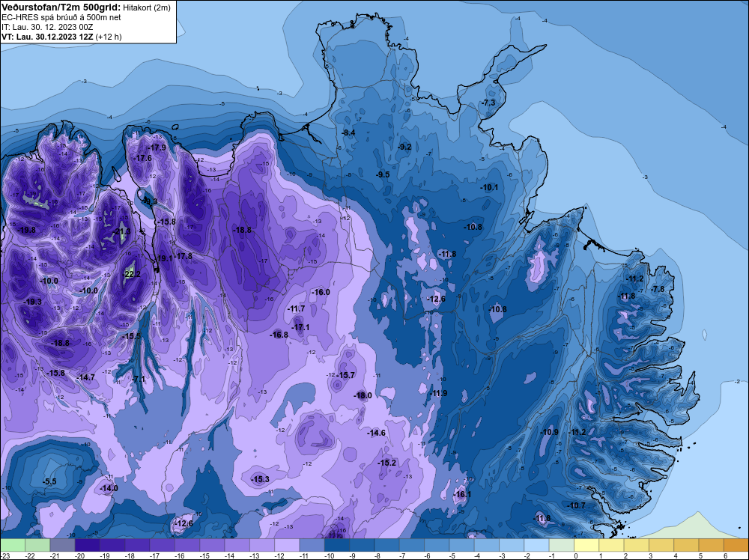Click the -8.4 temperature label
Image resolution: width=749 pixels, height=560 pixels.
pyautogui.click(x=349, y=133)
